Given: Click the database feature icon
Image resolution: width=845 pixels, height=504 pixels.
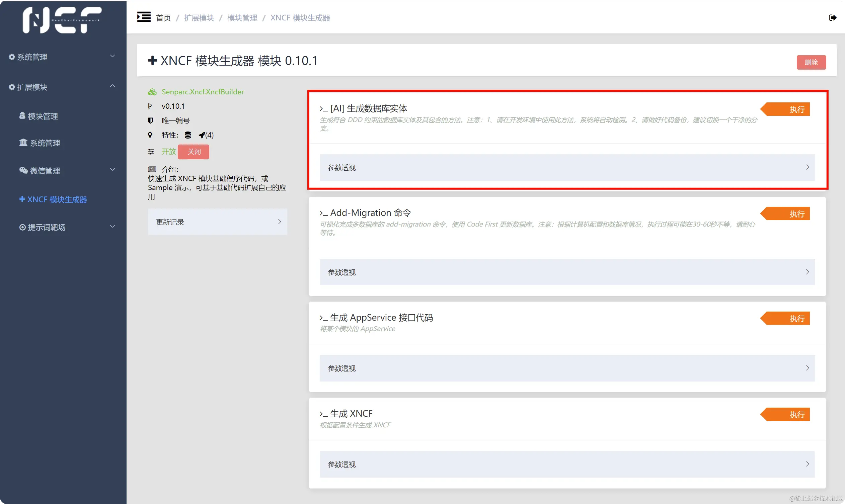Looking at the screenshot, I should tap(187, 135).
